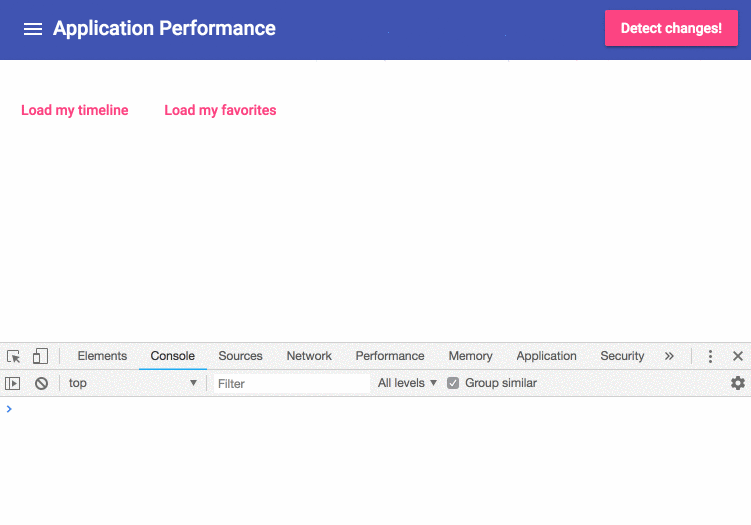Toggle the device toolbar icon
The height and width of the screenshot is (525, 751).
tap(40, 356)
